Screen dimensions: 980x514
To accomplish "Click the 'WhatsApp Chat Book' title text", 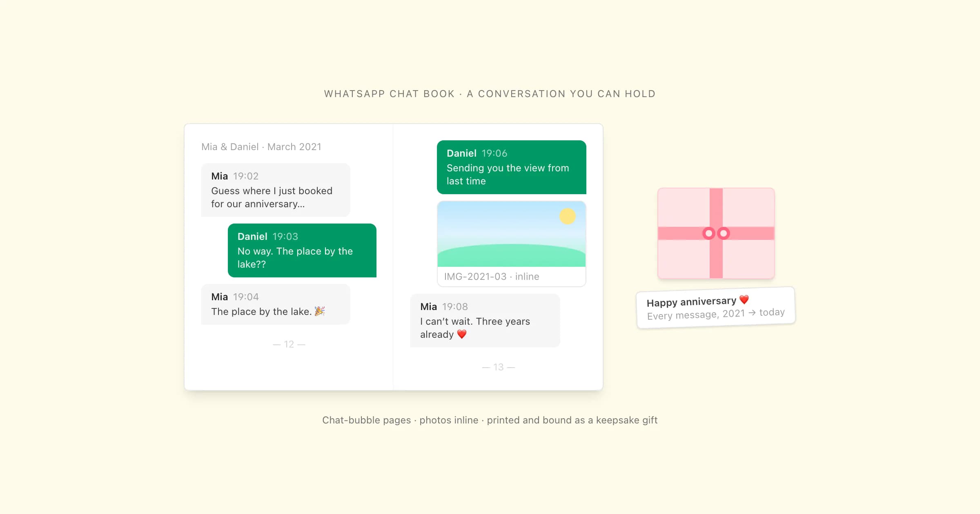I will point(389,94).
